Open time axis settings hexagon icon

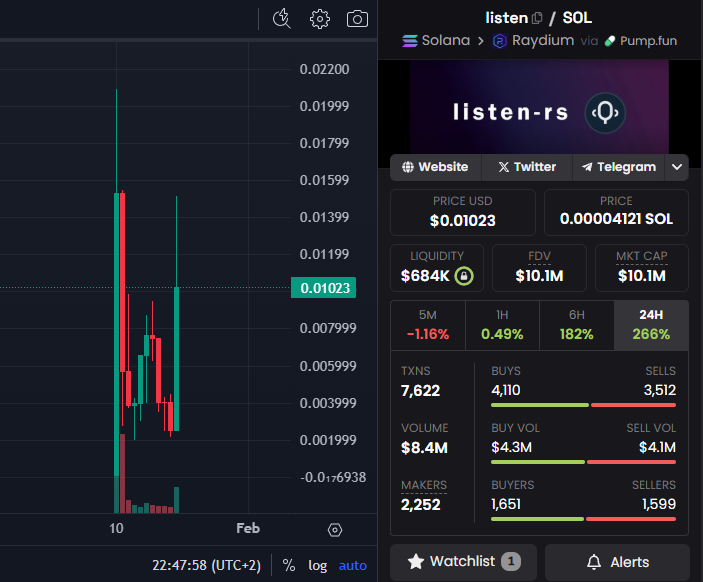point(334,530)
